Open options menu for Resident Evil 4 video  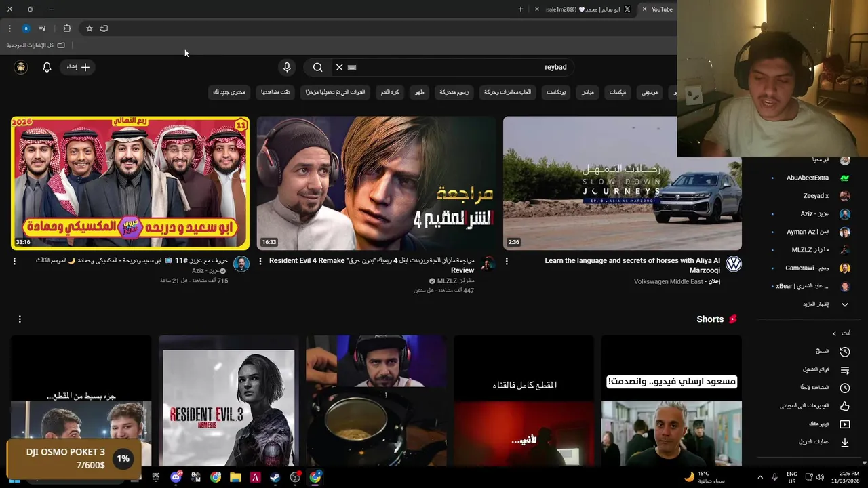tap(260, 261)
